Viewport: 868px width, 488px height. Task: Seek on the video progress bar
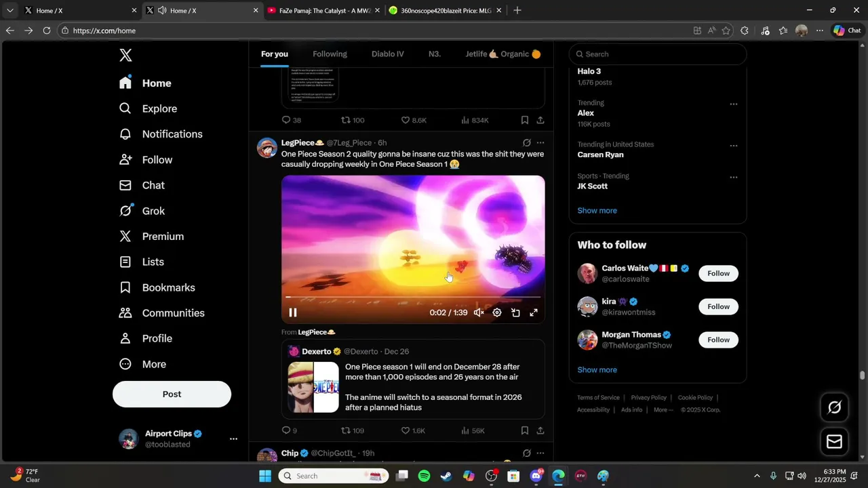tap(413, 297)
